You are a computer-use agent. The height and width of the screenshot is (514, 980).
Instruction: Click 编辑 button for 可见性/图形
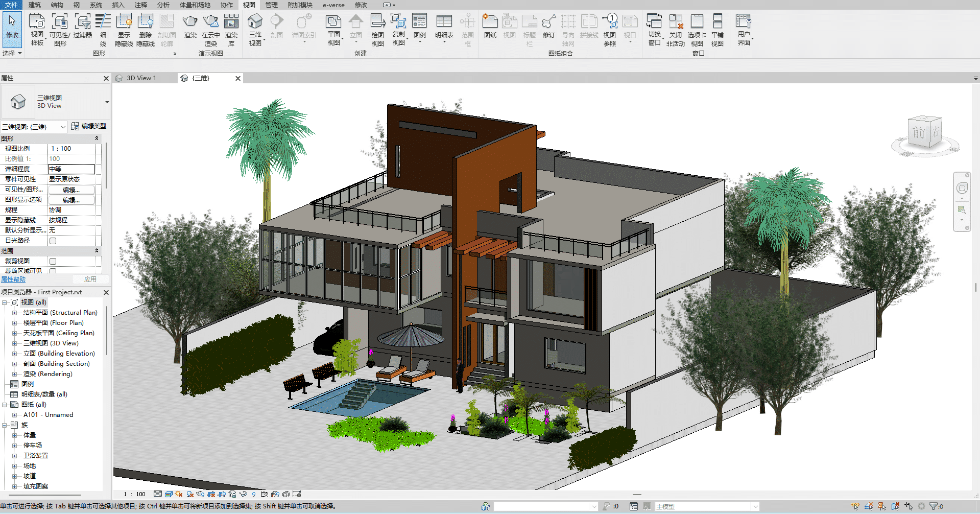71,190
